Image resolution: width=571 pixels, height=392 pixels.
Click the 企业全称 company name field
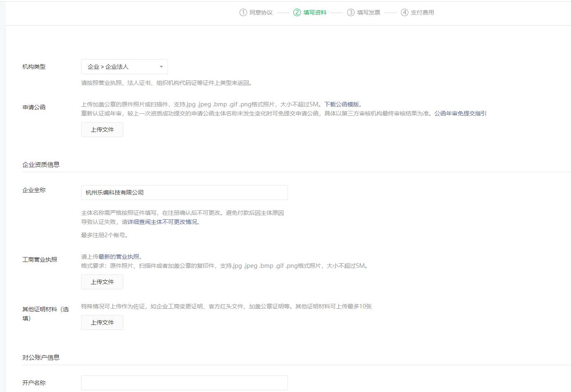click(x=184, y=192)
